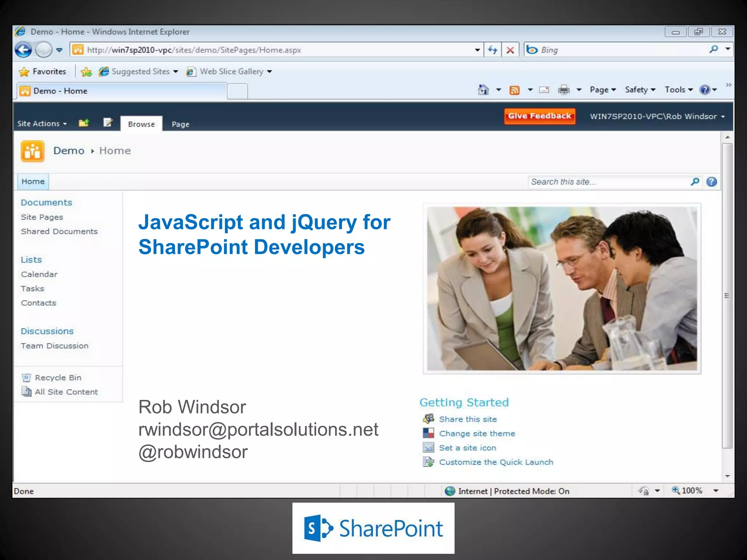Image resolution: width=747 pixels, height=560 pixels.
Task: Open zoom level dropdown next to 100%
Action: tap(716, 491)
